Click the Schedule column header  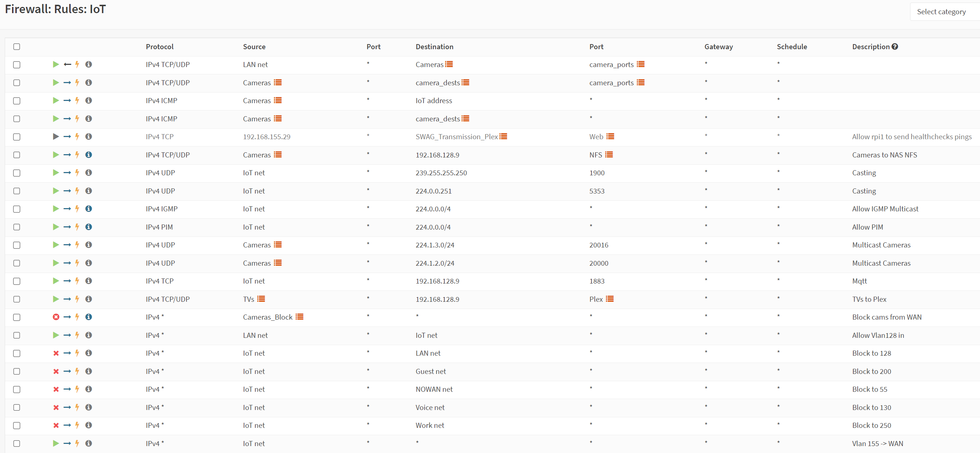[x=792, y=46]
